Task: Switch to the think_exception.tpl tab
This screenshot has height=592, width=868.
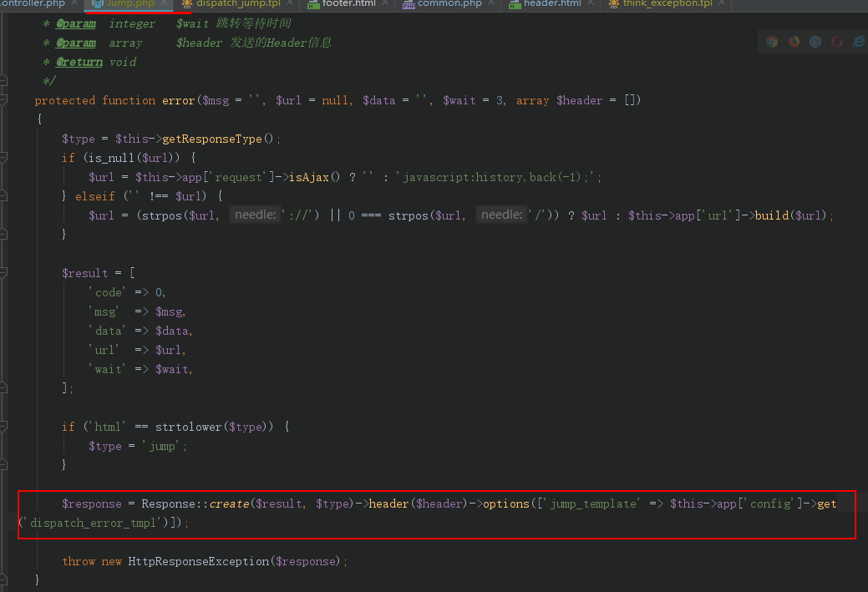Action: click(667, 3)
